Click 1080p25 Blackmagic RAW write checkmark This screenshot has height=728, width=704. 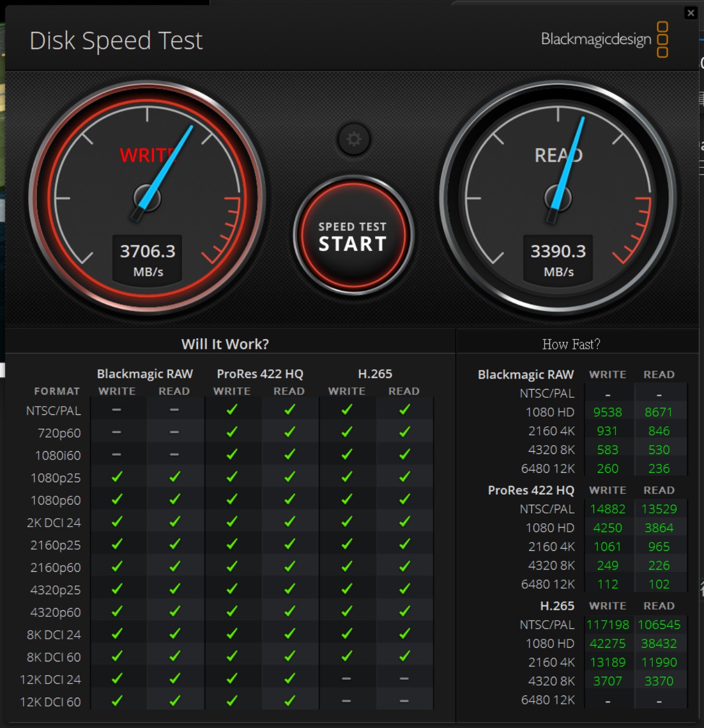pyautogui.click(x=117, y=477)
